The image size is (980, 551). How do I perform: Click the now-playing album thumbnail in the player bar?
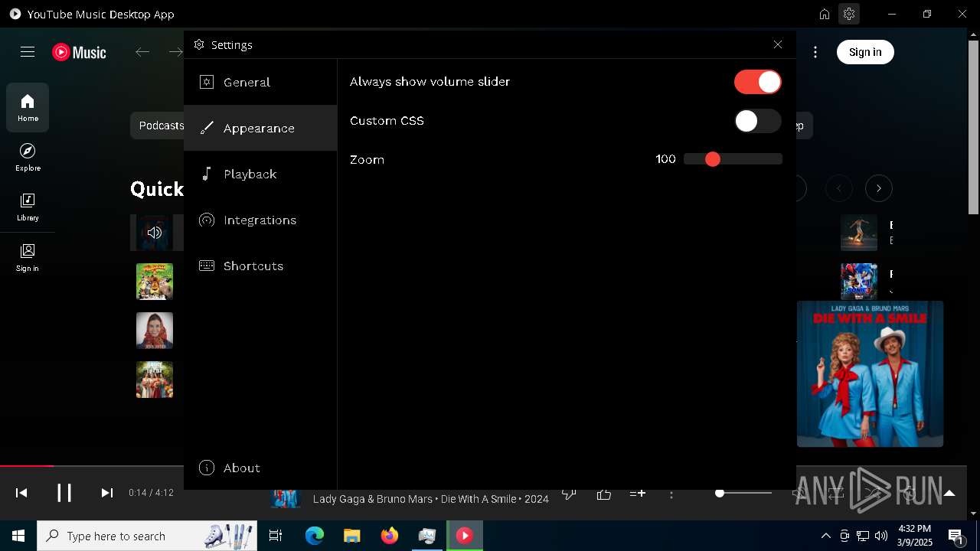(286, 499)
